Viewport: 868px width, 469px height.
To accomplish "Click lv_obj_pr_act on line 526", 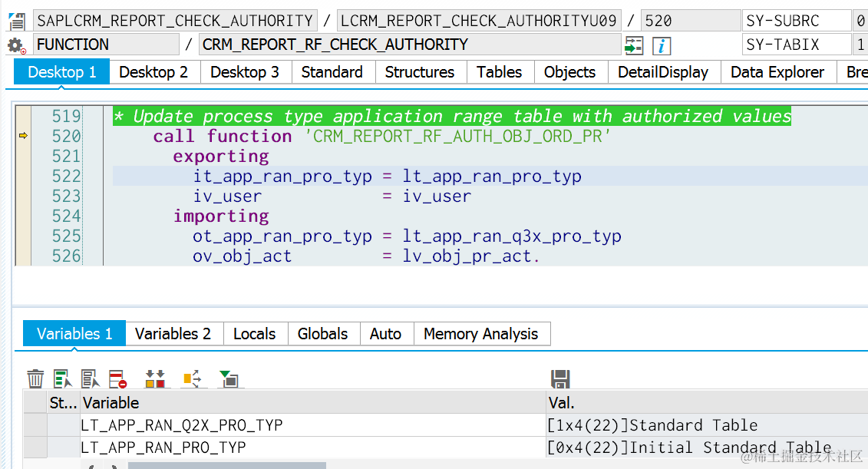I will (467, 256).
